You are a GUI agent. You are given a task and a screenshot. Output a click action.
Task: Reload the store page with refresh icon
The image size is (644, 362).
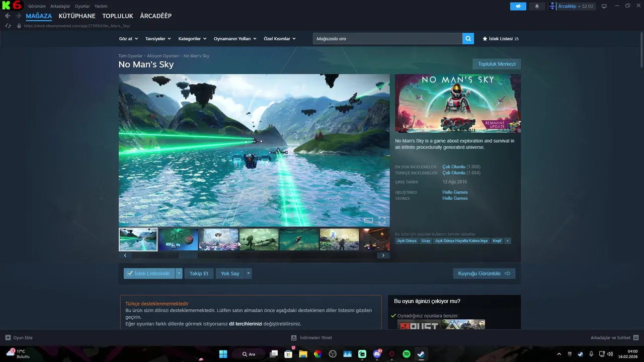[8, 26]
